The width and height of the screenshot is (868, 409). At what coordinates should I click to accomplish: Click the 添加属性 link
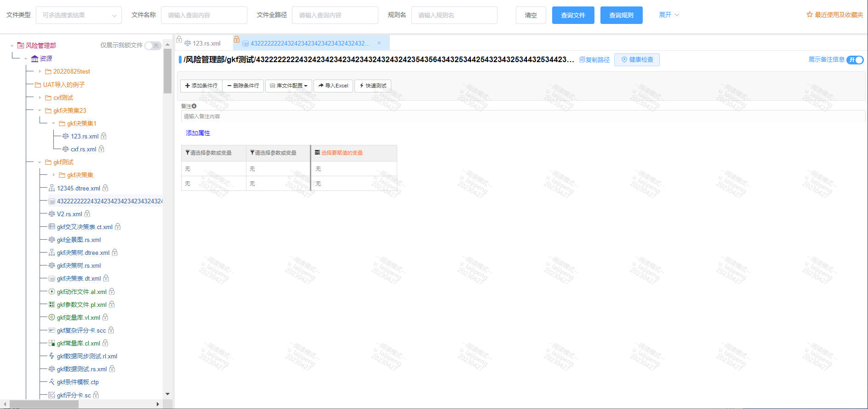(198, 133)
